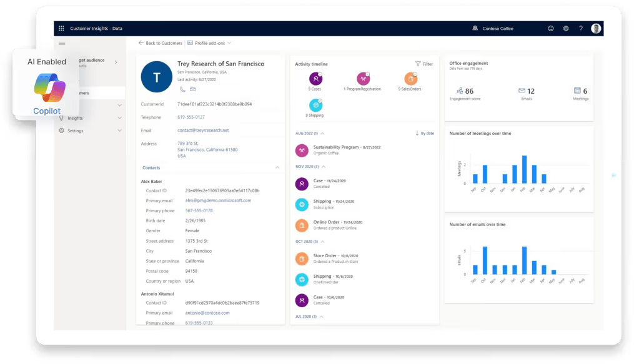Open the activity timeline Filter
The image size is (634, 364).
424,64
